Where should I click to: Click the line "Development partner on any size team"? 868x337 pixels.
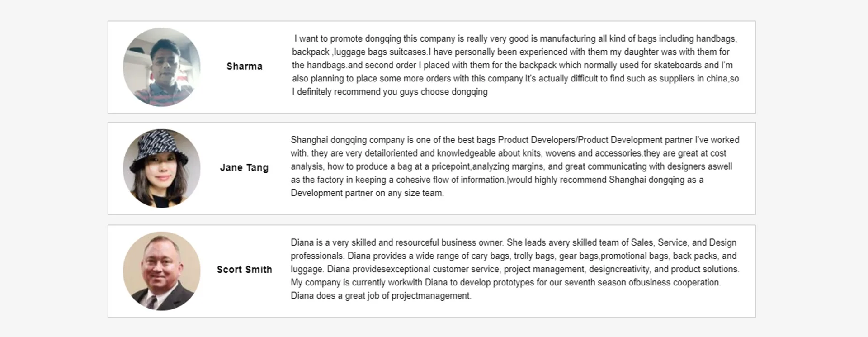367,193
